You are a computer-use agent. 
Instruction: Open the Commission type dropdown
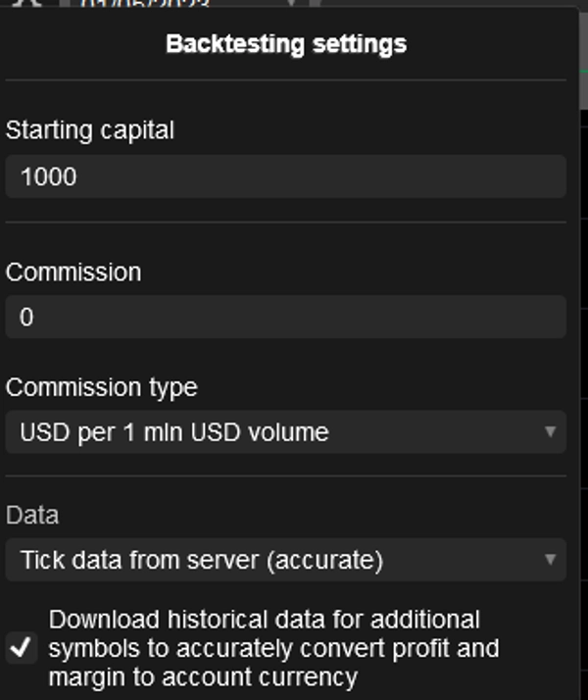point(284,431)
